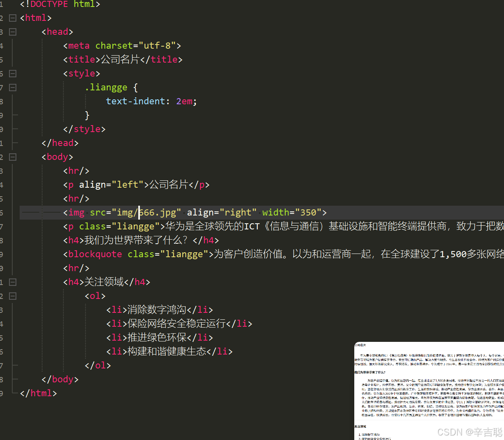This screenshot has width=504, height=440.
Task: Fold the .liangge CSS rule block
Action: [x=13, y=88]
